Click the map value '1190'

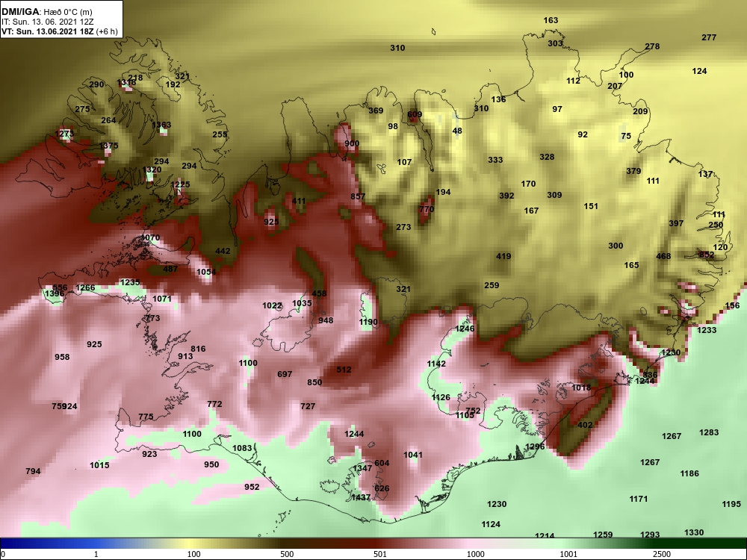tap(368, 322)
